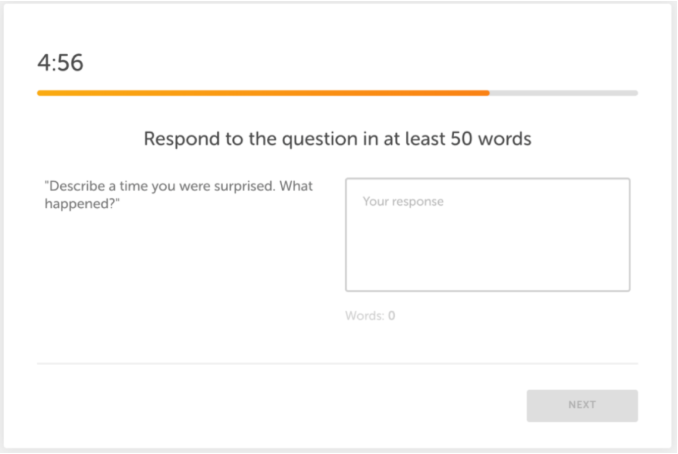The image size is (678, 454).
Task: Click the right tip of the orange progress fill
Action: (487, 93)
